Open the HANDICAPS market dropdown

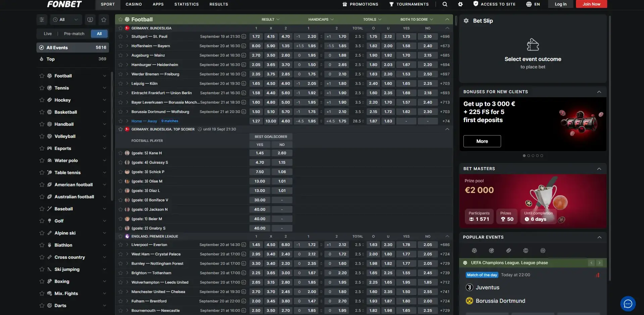(x=321, y=19)
